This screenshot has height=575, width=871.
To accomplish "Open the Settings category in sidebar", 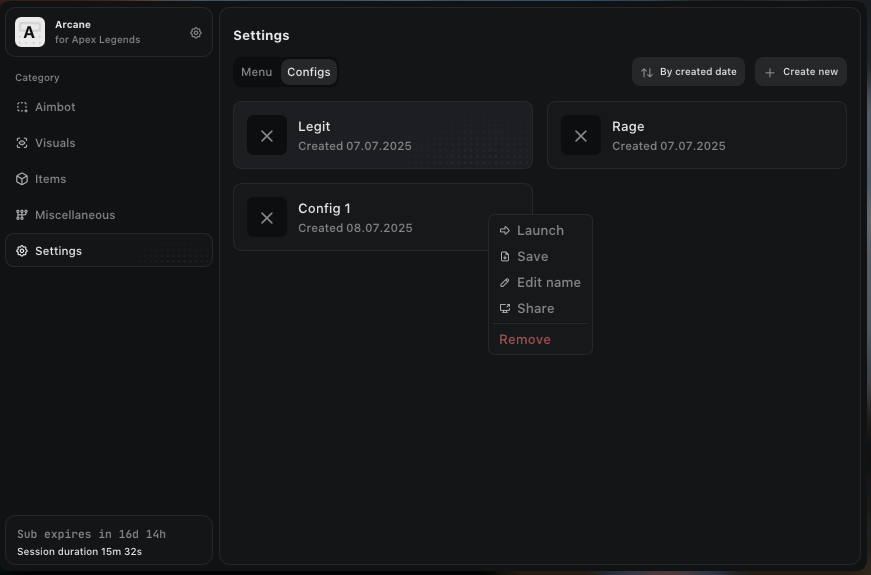I will coord(59,251).
